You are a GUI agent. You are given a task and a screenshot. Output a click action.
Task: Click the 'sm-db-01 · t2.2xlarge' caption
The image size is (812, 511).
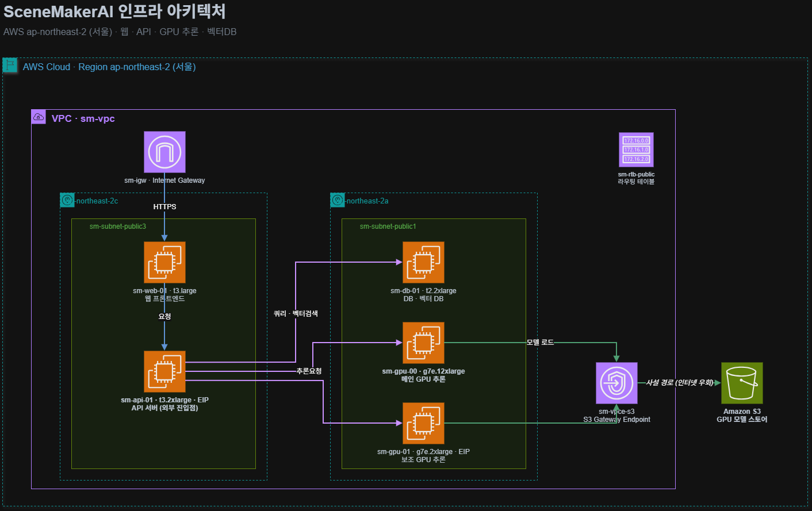[423, 291]
